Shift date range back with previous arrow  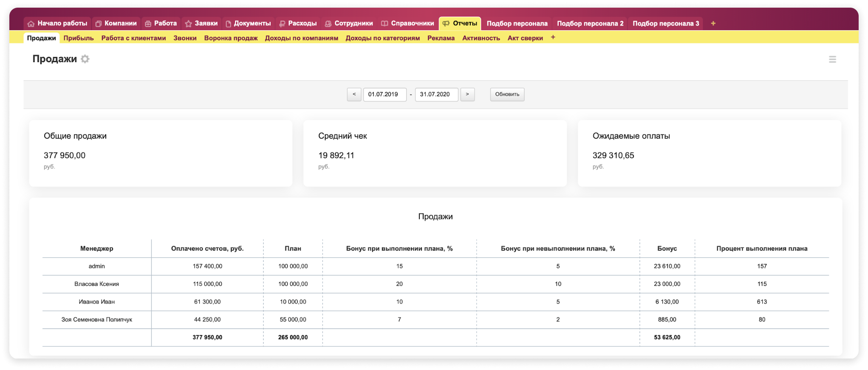pyautogui.click(x=354, y=94)
